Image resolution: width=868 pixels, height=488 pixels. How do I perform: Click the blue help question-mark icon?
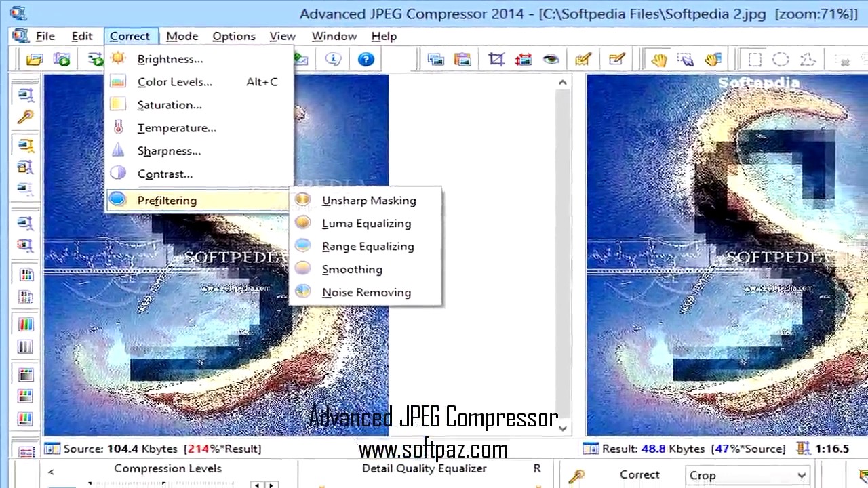(366, 60)
